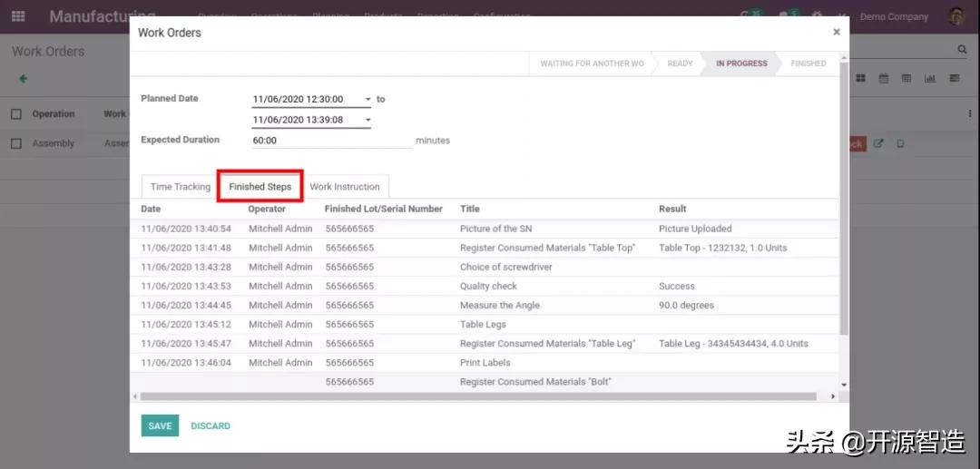This screenshot has height=469, width=980.
Task: Sort by Operator column header
Action: pyautogui.click(x=267, y=210)
